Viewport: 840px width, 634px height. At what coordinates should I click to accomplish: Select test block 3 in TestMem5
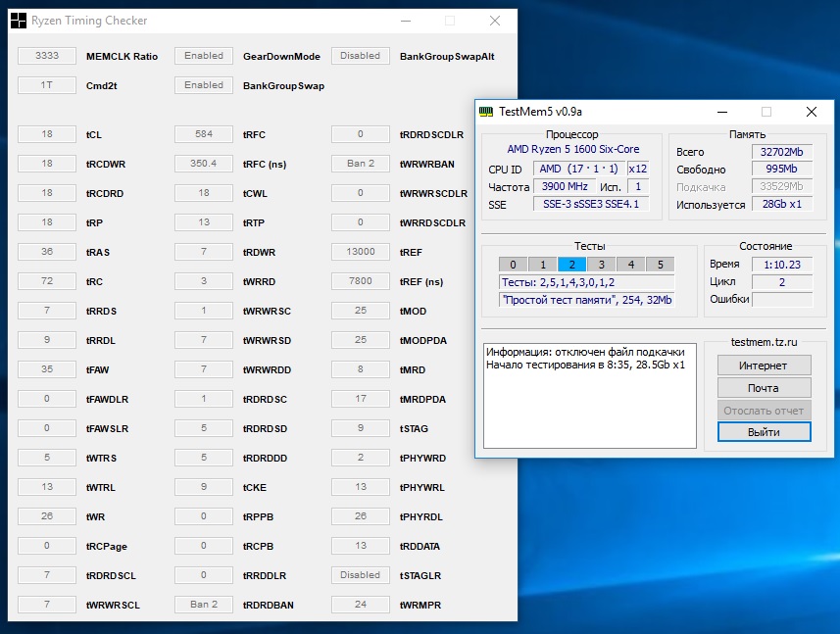601,265
